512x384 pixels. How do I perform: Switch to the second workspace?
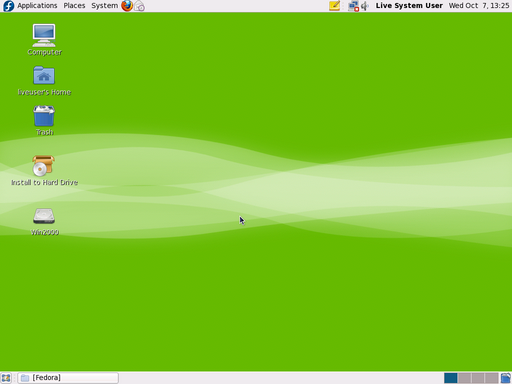(464, 378)
